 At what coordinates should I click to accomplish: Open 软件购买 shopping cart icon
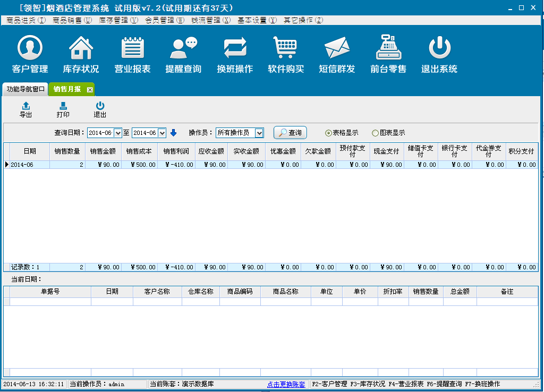[x=285, y=49]
